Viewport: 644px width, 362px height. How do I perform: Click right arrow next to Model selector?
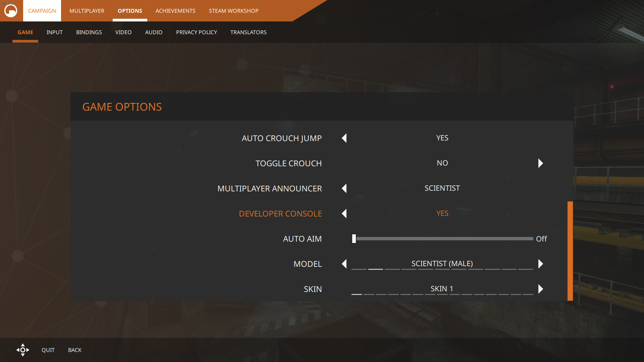[540, 264]
